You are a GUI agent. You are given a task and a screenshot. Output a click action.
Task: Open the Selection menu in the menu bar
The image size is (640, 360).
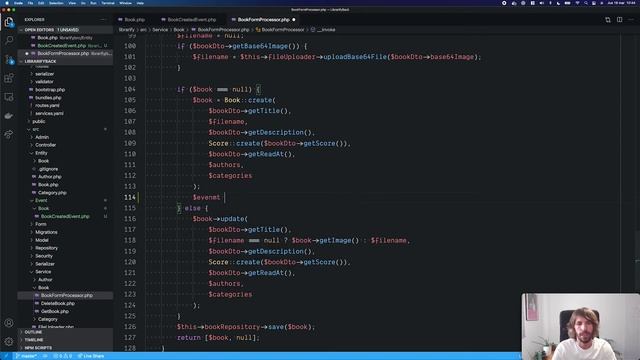[56, 3]
